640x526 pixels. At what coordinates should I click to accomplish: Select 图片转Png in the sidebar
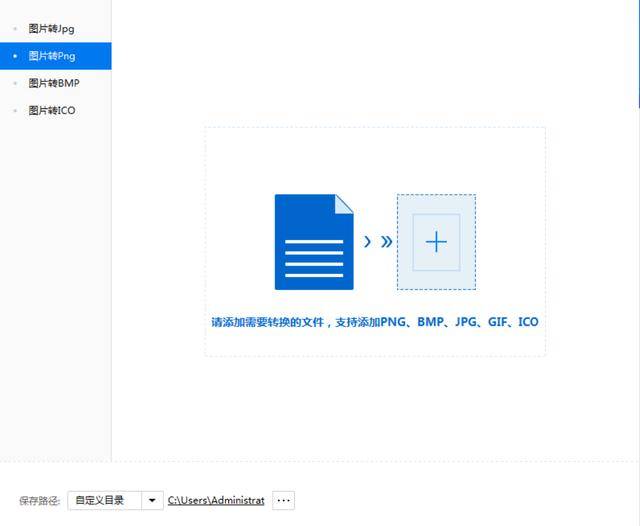coord(56,56)
